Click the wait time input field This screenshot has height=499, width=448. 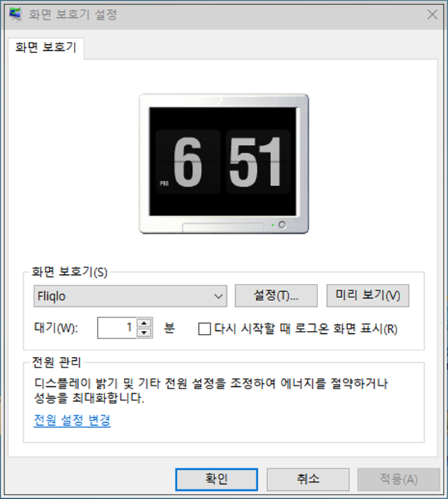click(116, 328)
